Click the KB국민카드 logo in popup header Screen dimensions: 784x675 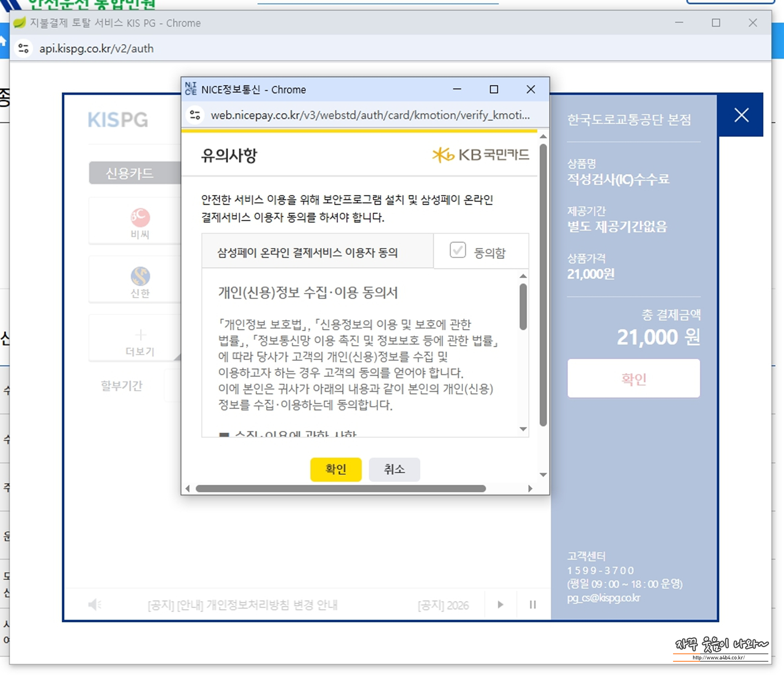tap(481, 155)
